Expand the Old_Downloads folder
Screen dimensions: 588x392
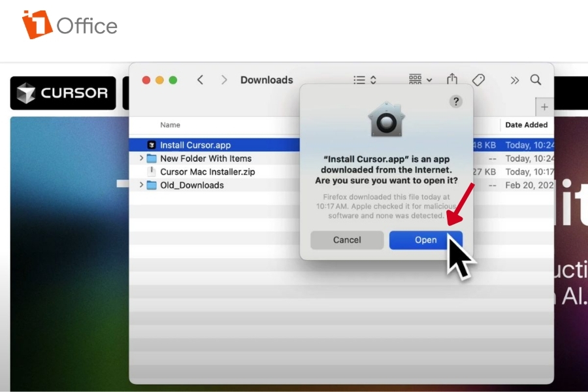pos(141,185)
